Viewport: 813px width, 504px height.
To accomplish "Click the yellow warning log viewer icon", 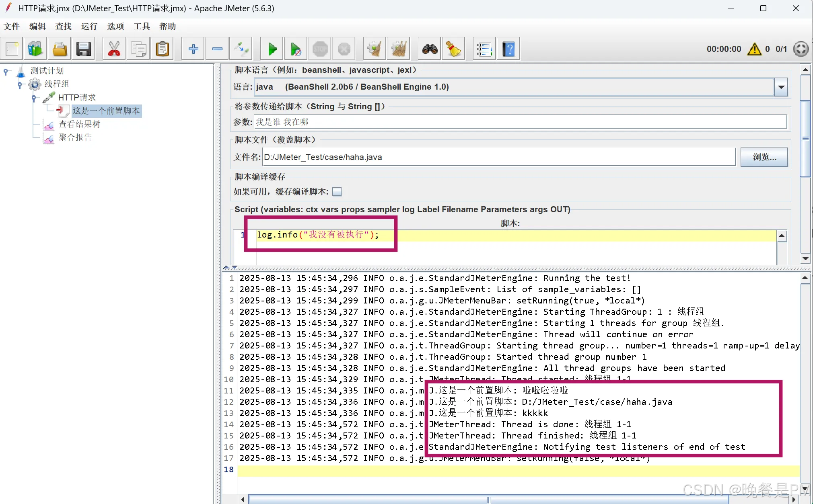I will [x=754, y=49].
